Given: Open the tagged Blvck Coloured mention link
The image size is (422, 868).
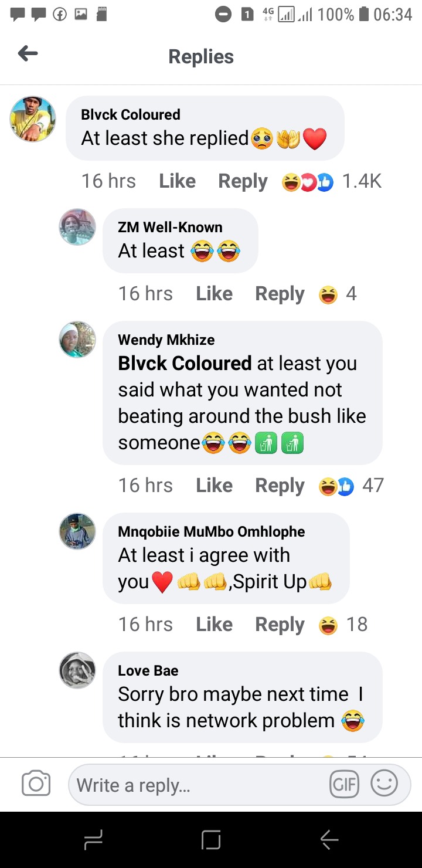Looking at the screenshot, I should pyautogui.click(x=185, y=364).
